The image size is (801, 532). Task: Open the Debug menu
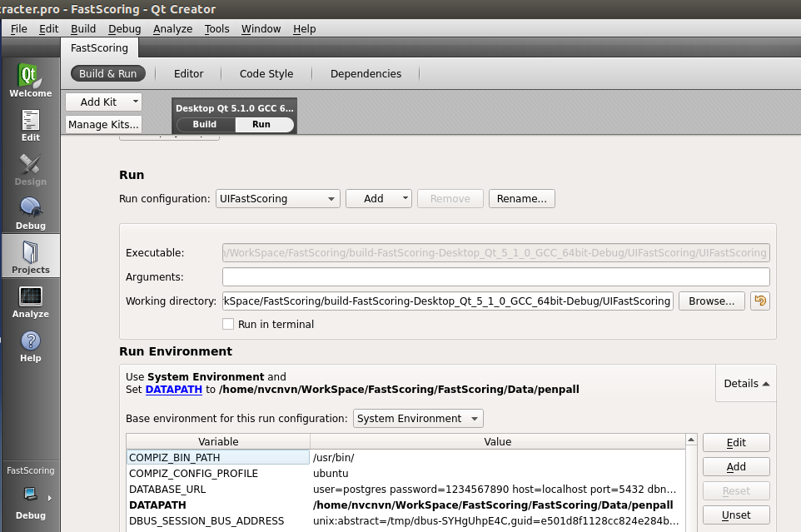(x=125, y=28)
